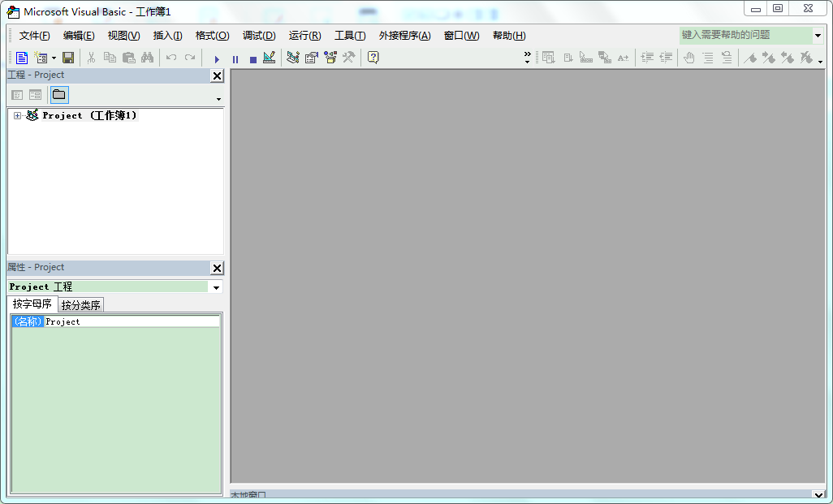This screenshot has height=504, width=833.
Task: Open the Project 工程 object dropdown
Action: coord(216,287)
